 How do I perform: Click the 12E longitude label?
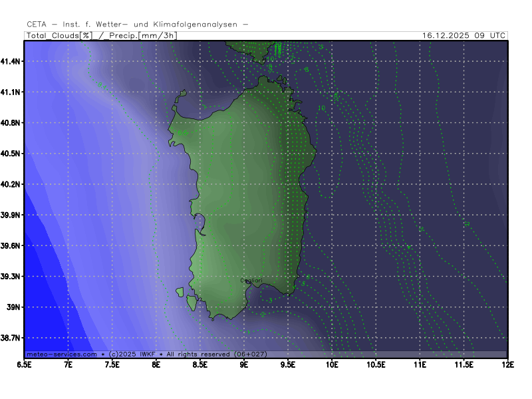click(507, 365)
